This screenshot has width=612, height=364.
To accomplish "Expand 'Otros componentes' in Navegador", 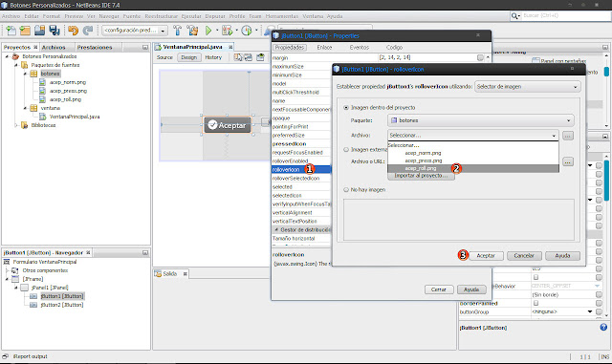I will (x=7, y=270).
